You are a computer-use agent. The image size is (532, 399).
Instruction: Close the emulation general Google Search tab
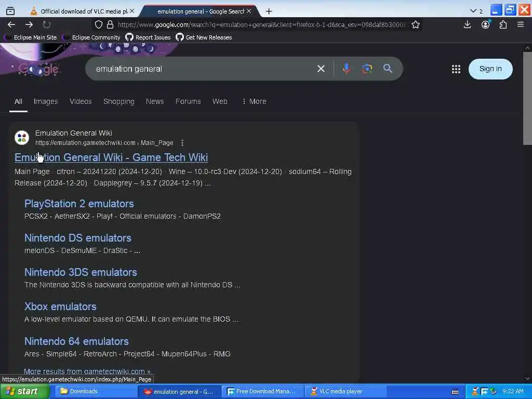(249, 11)
